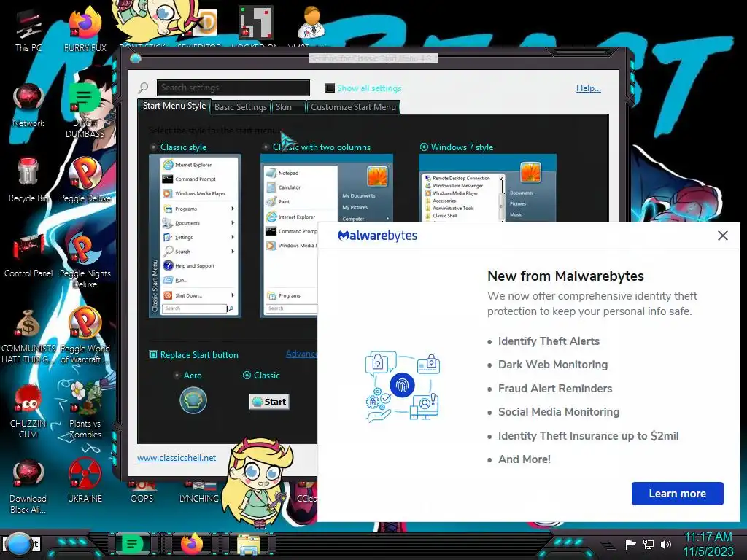Click the "And More!" bullet text
The width and height of the screenshot is (747, 560).
(x=525, y=459)
